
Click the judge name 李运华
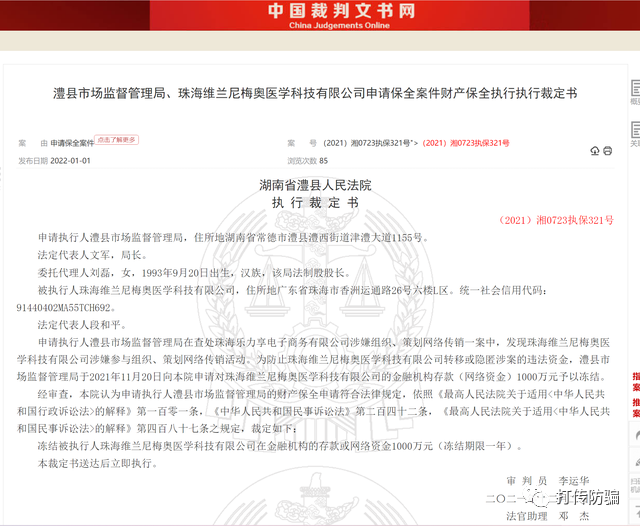(x=574, y=481)
